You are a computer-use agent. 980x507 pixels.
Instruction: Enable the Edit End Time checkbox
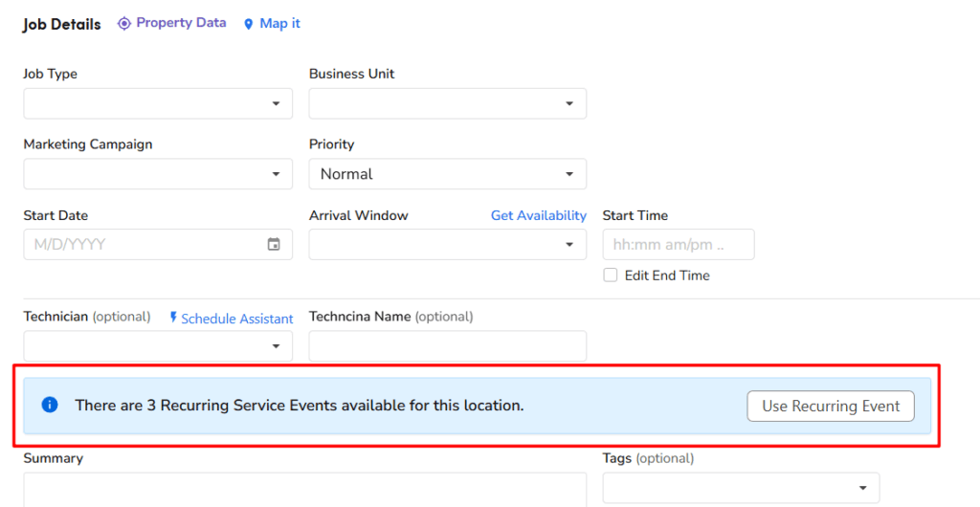coord(611,276)
